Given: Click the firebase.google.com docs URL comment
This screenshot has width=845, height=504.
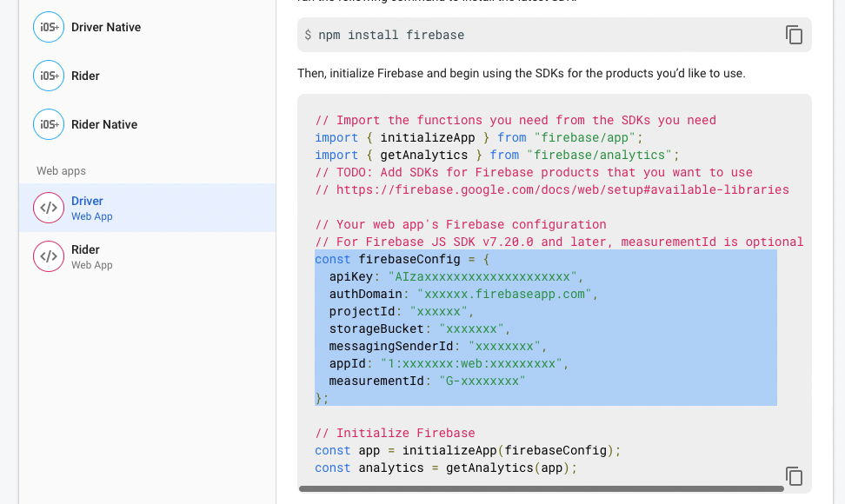Looking at the screenshot, I should [x=552, y=189].
